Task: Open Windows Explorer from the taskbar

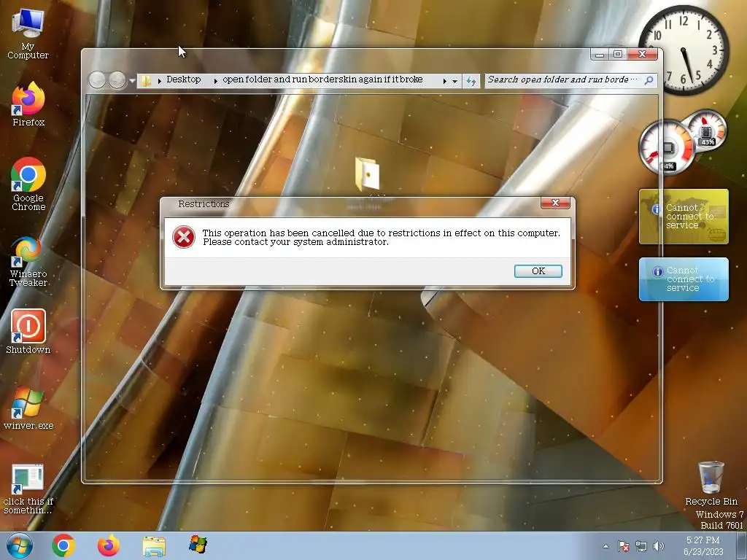Action: (x=154, y=546)
